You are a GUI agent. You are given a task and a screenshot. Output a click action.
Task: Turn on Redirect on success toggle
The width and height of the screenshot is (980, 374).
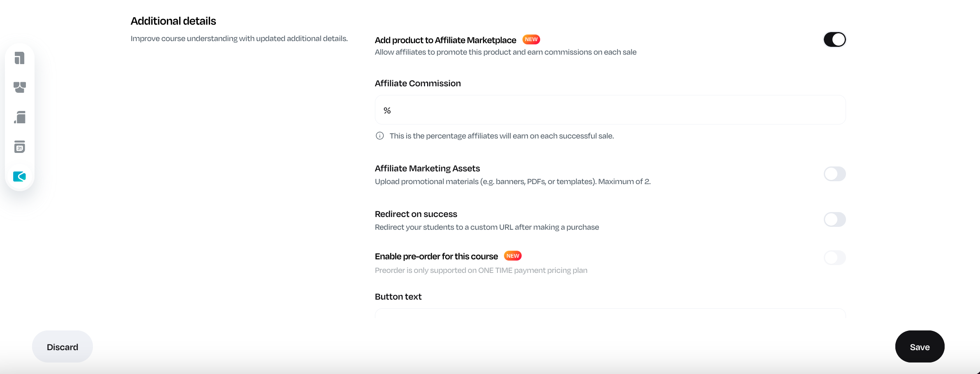(x=834, y=219)
